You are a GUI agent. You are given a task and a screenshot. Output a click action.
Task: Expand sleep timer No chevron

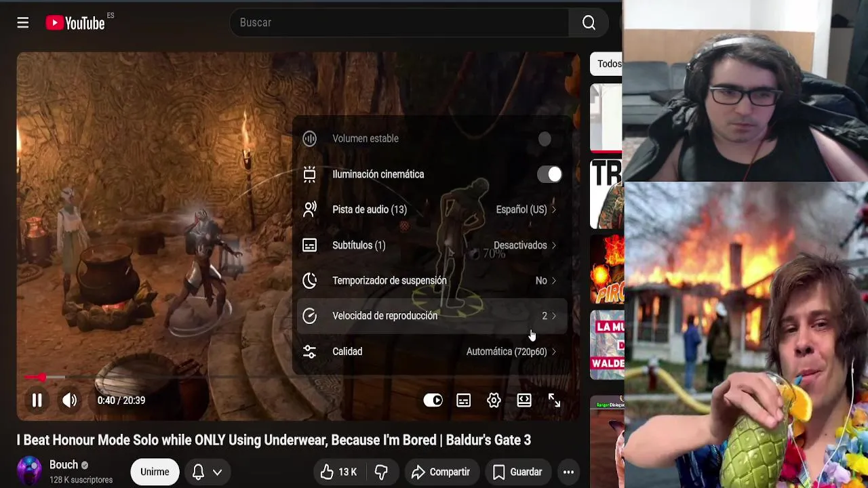click(x=554, y=281)
